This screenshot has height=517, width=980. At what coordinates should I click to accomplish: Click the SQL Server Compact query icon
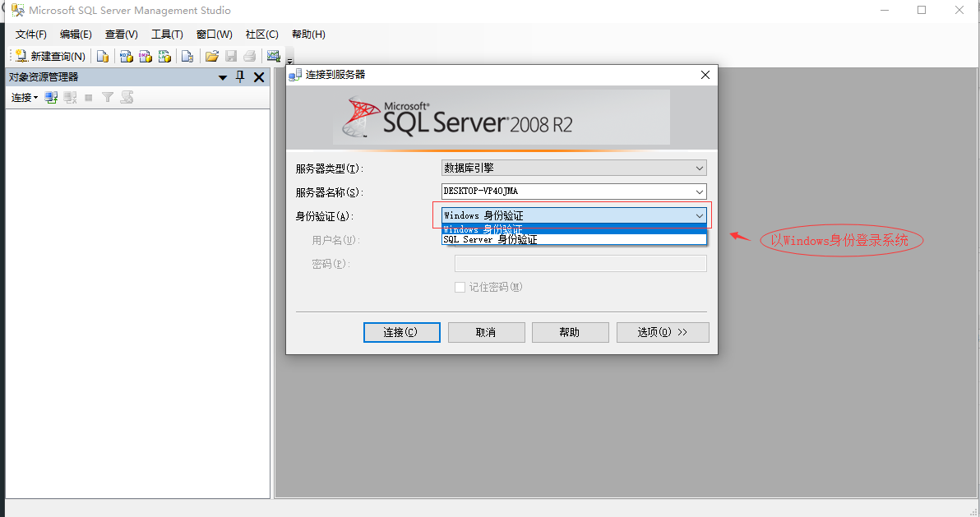coord(187,56)
